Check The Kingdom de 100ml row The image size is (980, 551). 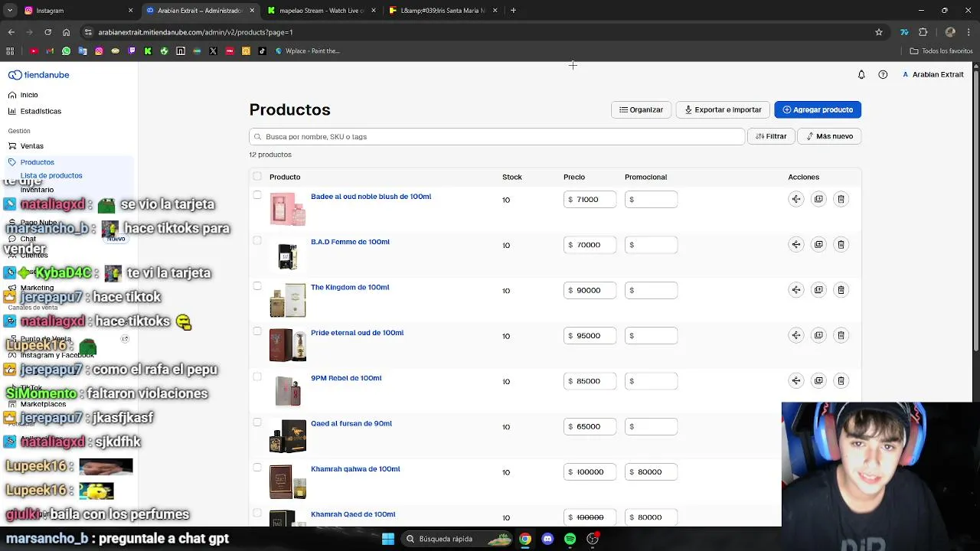pos(257,286)
